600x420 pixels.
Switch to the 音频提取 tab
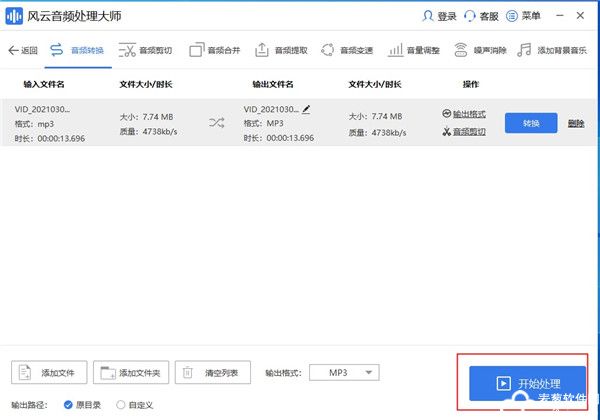tap(281, 50)
